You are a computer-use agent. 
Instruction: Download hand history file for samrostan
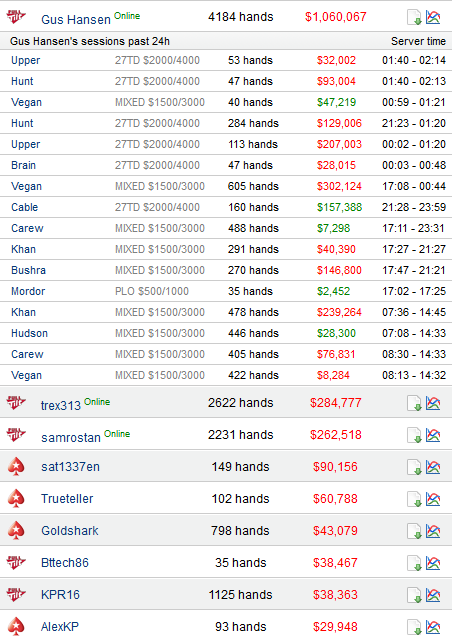(414, 435)
